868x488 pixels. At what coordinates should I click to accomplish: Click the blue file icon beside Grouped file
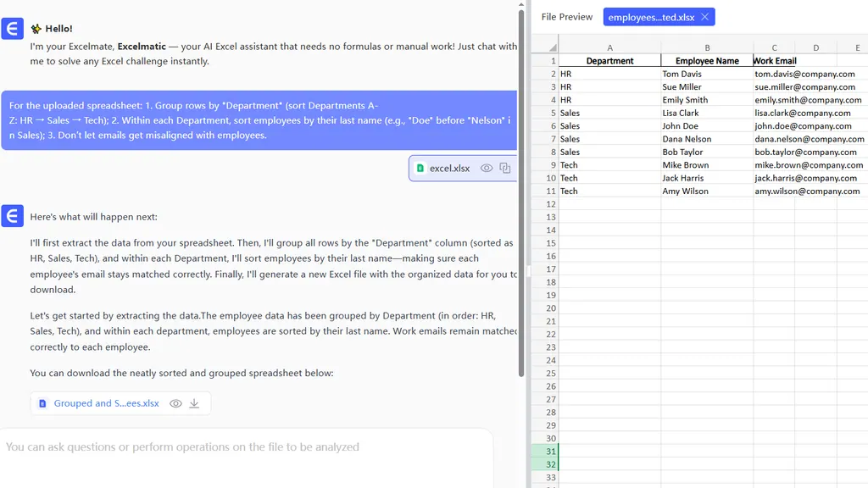pos(43,404)
